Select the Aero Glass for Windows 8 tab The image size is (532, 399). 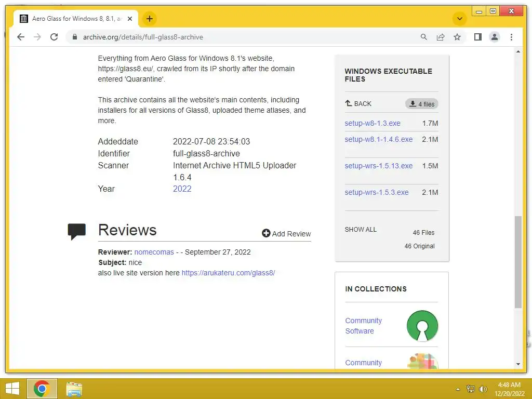(76, 19)
